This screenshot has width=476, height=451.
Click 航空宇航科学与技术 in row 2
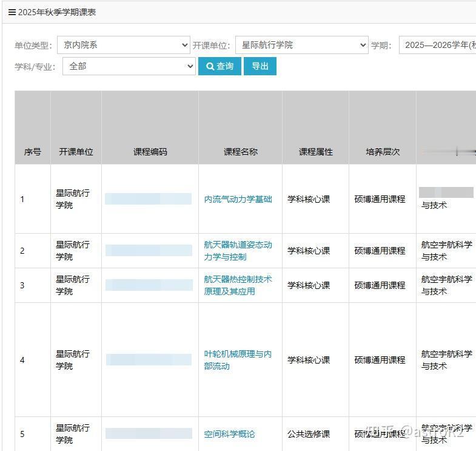click(x=446, y=251)
